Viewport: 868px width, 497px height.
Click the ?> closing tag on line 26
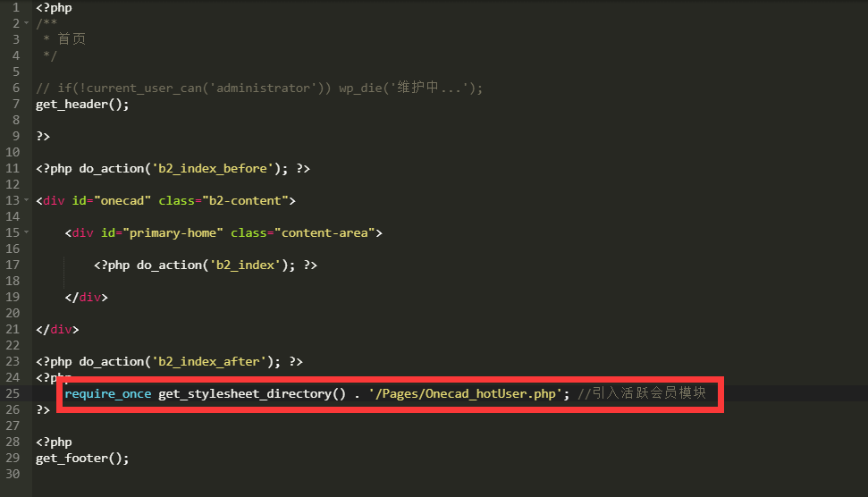[43, 409]
